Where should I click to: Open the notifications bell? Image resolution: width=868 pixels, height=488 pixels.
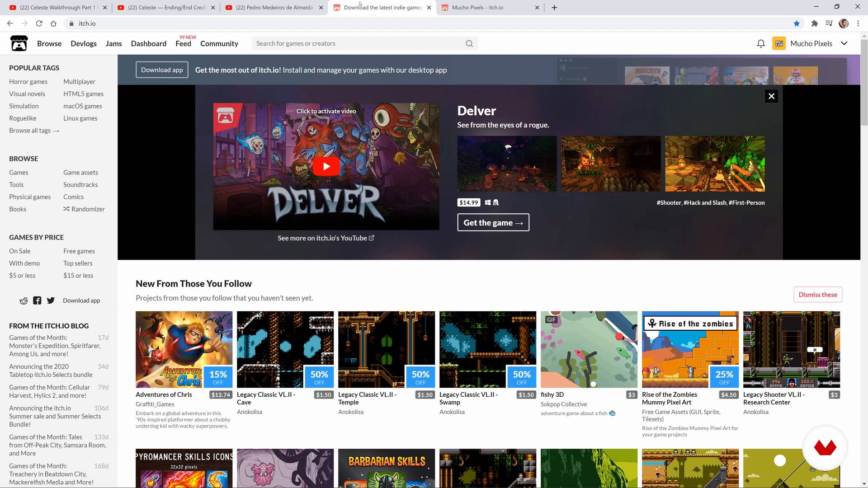click(761, 43)
